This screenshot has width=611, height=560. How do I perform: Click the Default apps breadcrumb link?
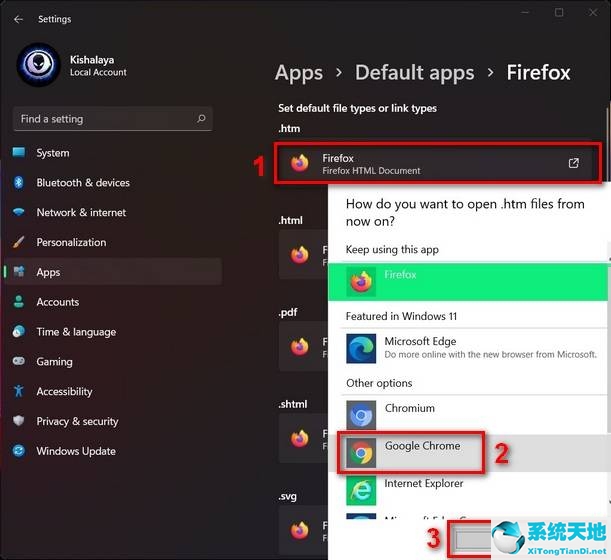(x=415, y=73)
